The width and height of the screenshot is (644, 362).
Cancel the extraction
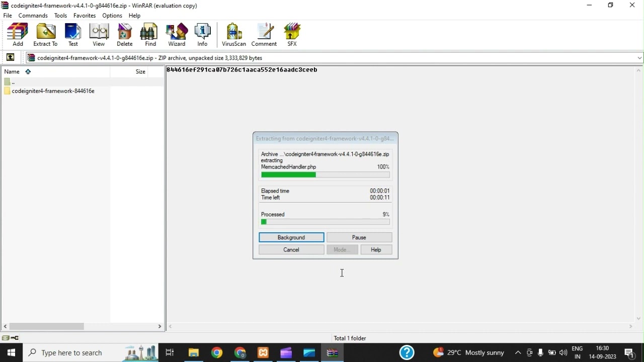(292, 250)
